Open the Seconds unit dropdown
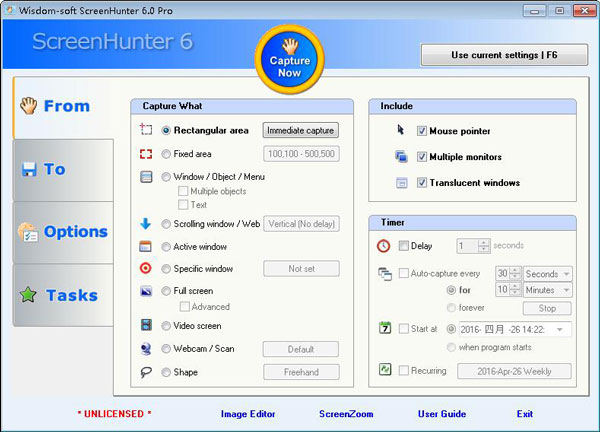Image resolution: width=600 pixels, height=432 pixels. (548, 274)
